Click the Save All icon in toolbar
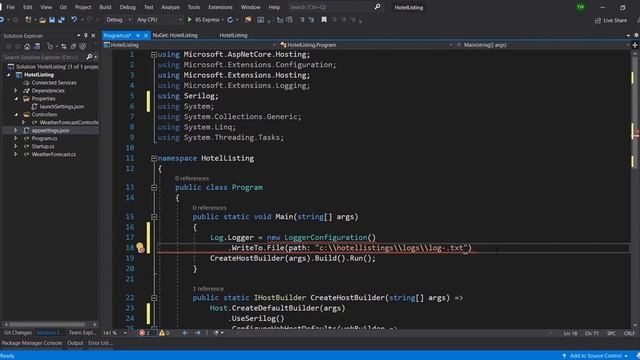The width and height of the screenshot is (640, 360). [x=61, y=20]
